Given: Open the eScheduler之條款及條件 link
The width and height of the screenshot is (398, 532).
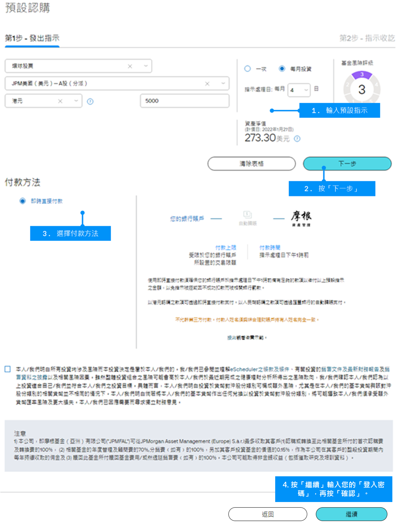Looking at the screenshot, I should pyautogui.click(x=260, y=369).
